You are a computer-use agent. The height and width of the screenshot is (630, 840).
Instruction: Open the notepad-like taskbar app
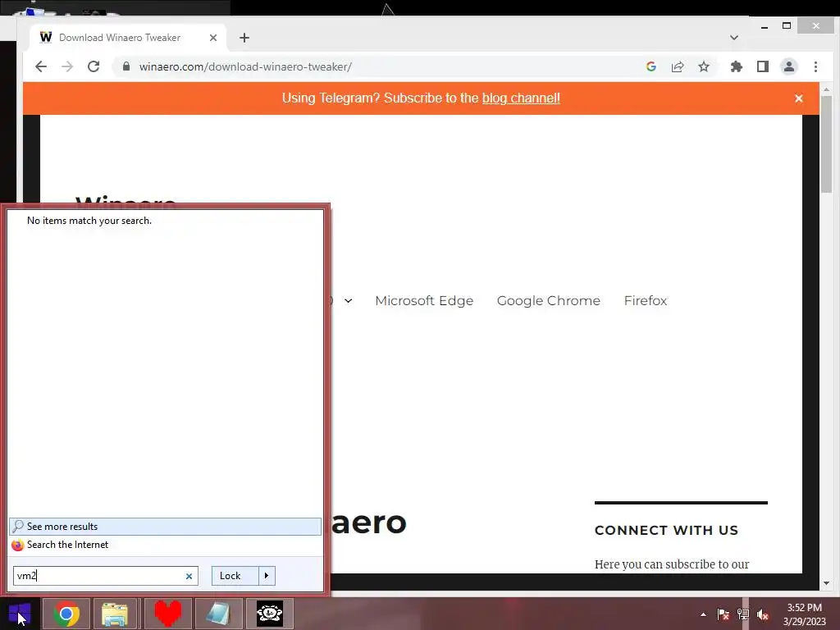click(218, 614)
